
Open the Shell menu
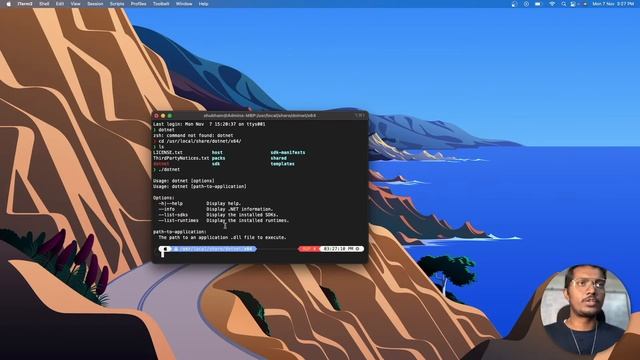point(44,4)
